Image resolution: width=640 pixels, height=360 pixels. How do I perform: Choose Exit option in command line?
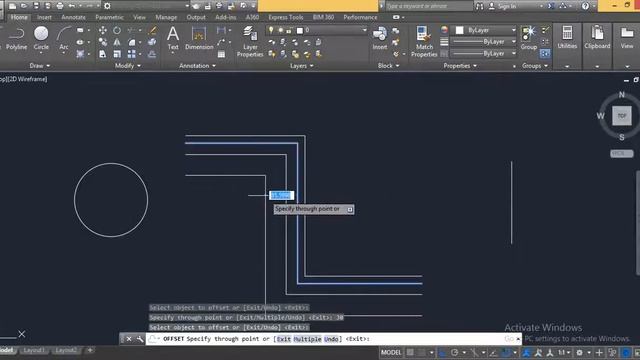[x=284, y=339]
